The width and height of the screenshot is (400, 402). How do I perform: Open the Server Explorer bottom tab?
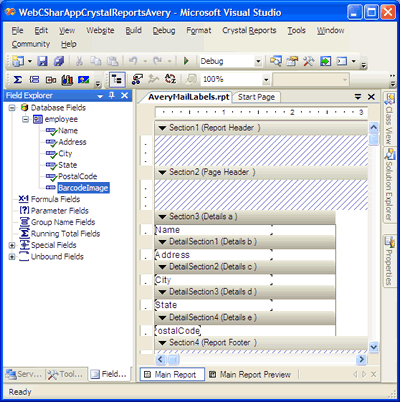tap(24, 374)
